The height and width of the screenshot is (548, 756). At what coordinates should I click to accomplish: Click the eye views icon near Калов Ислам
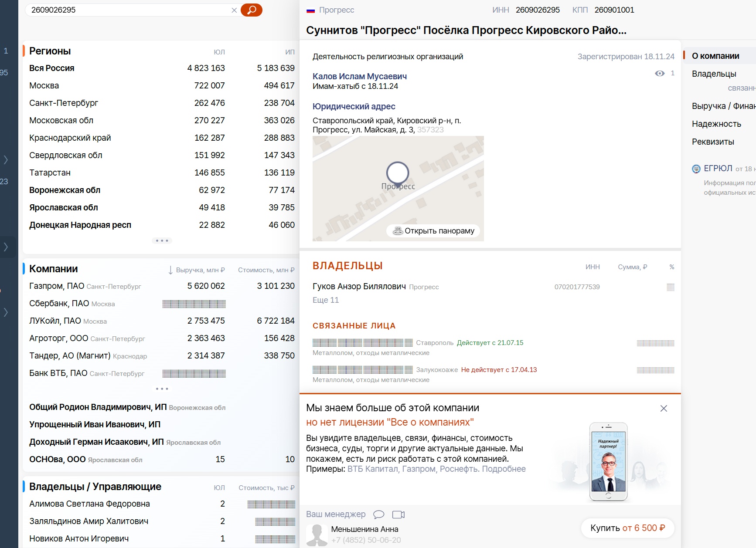660,73
